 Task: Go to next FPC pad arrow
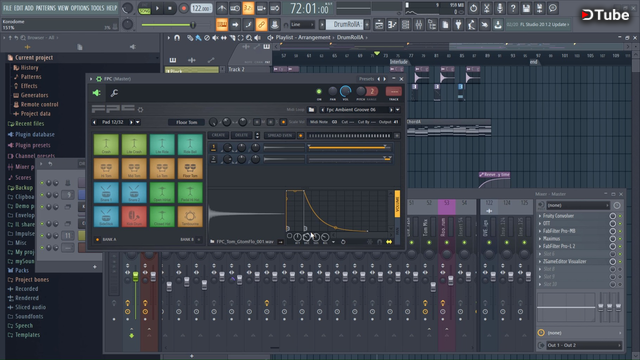[x=131, y=122]
